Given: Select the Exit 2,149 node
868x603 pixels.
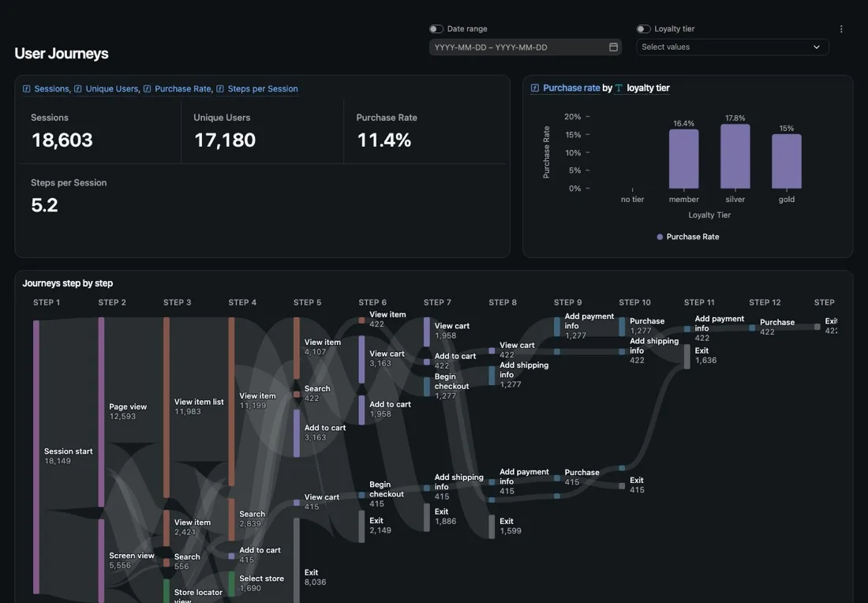Looking at the screenshot, I should click(x=361, y=526).
